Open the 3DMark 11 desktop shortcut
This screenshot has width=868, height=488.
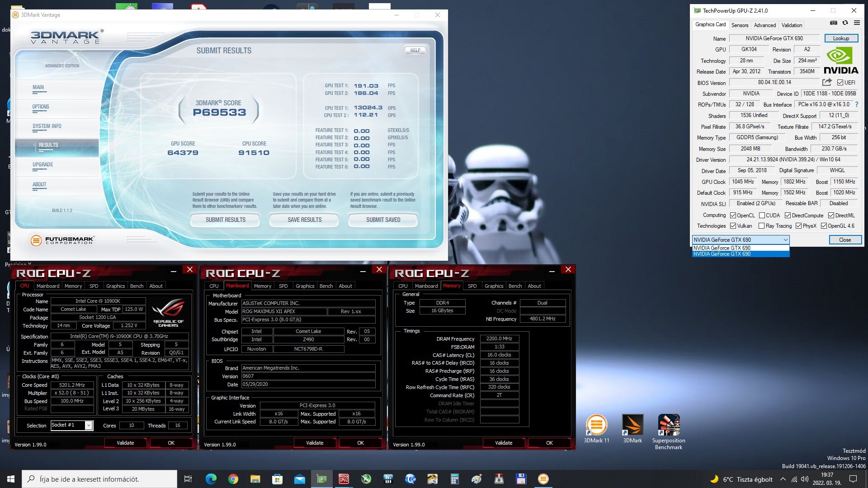click(x=596, y=429)
